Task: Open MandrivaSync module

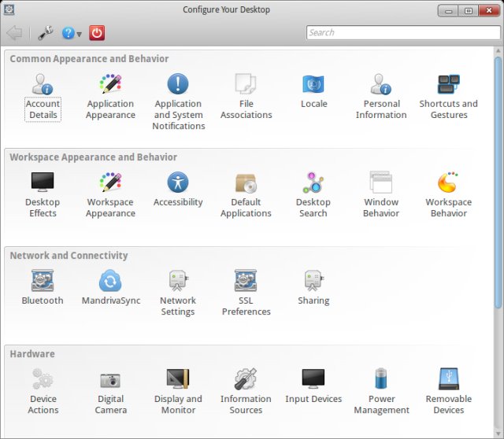Action: coord(111,288)
